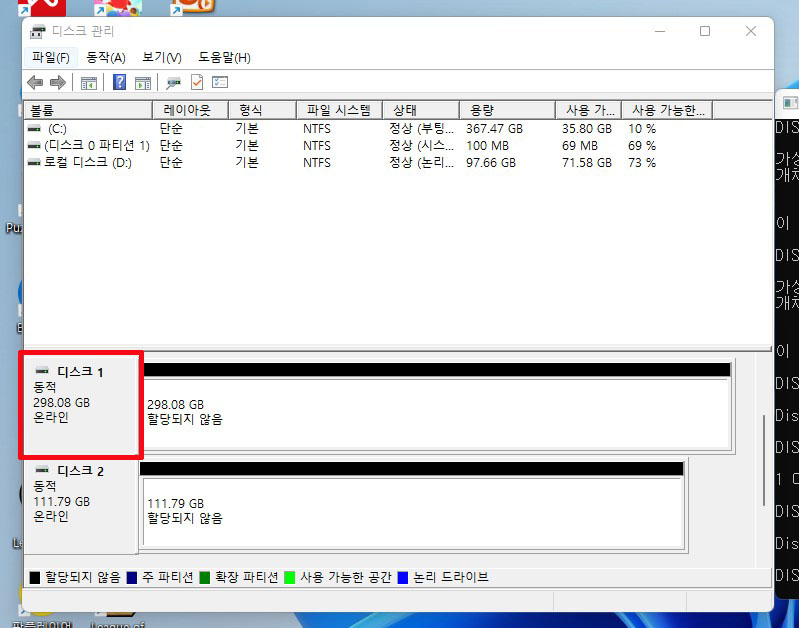Sort by the 형식 column header
799x628 pixels.
coord(262,110)
